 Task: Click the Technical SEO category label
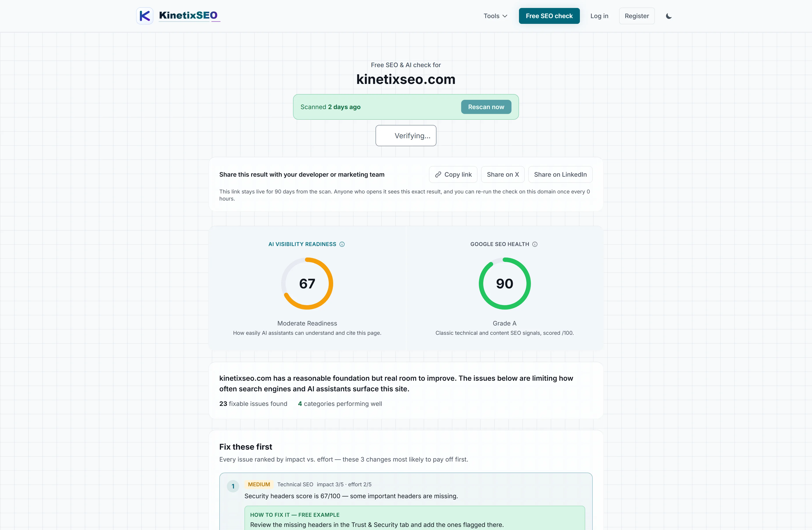(295, 484)
